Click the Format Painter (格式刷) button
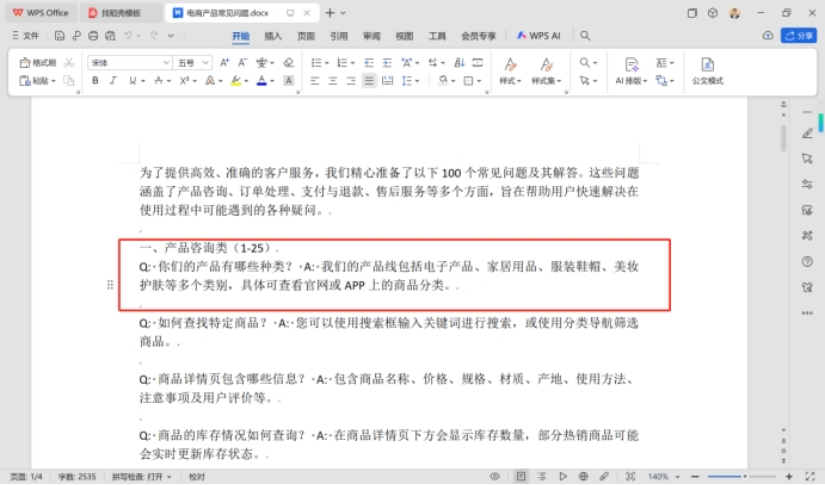The image size is (825, 485). click(x=39, y=62)
